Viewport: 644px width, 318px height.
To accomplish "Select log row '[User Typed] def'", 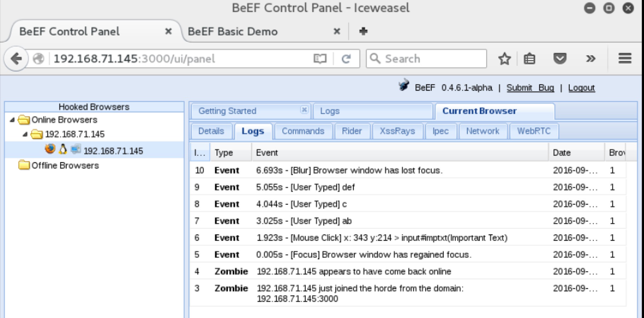I will coord(408,187).
